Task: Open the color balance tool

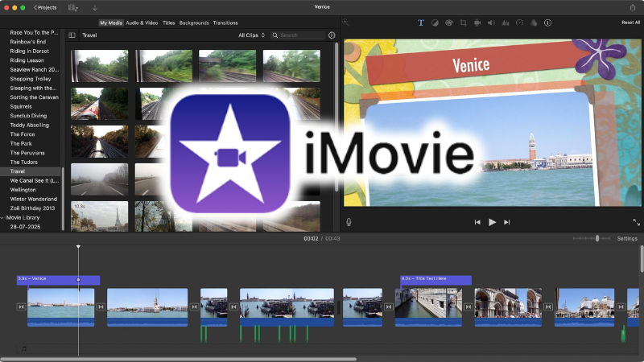Action: (x=435, y=23)
